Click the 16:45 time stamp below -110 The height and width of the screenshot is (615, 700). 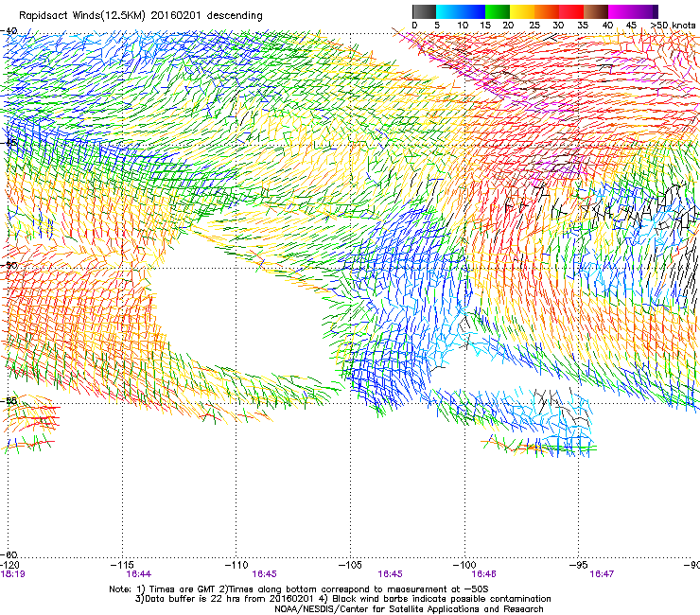pyautogui.click(x=264, y=574)
